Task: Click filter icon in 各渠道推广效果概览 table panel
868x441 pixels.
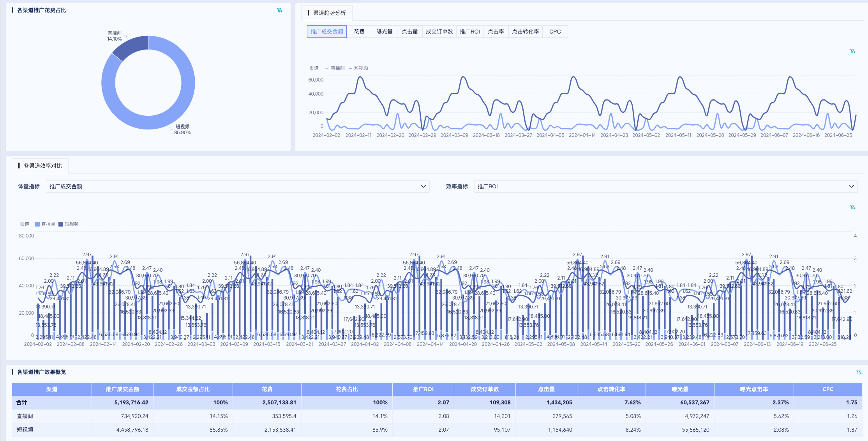Action: (x=859, y=372)
